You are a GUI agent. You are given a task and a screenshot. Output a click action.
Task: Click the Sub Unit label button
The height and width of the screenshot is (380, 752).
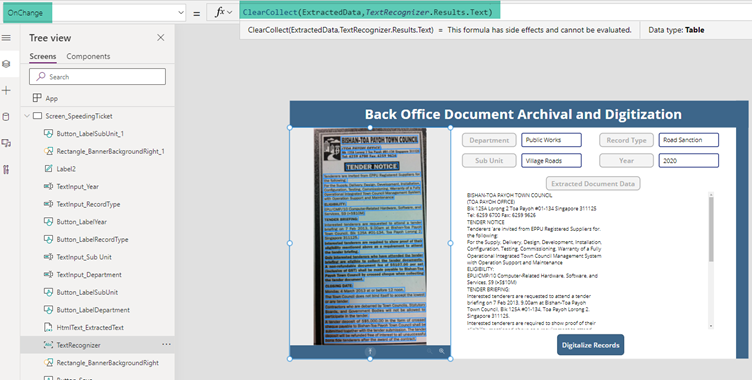click(x=489, y=161)
